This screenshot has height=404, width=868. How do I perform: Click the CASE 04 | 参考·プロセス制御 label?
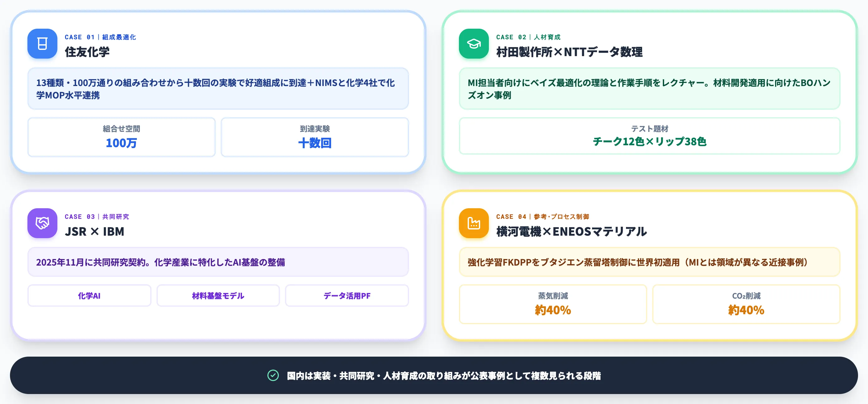[542, 217]
